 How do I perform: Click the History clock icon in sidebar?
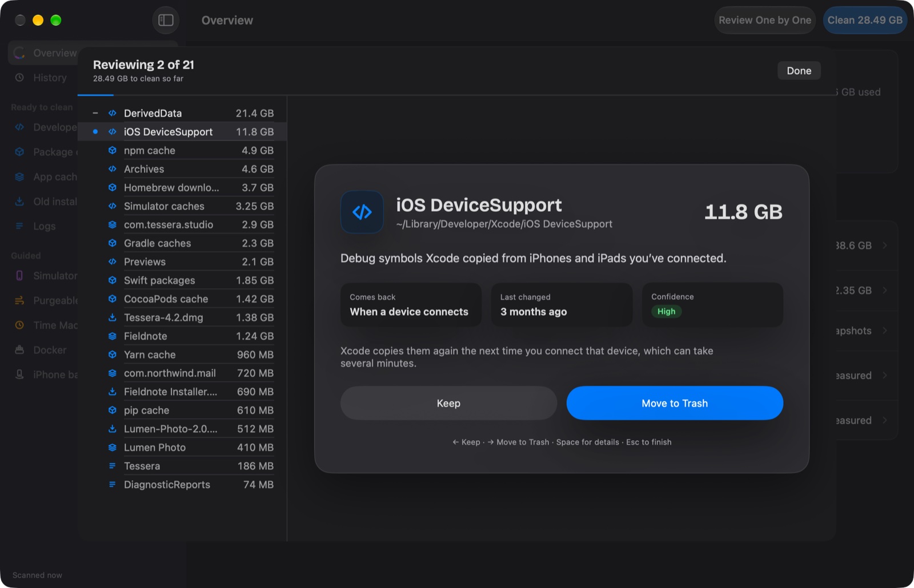[x=19, y=77]
